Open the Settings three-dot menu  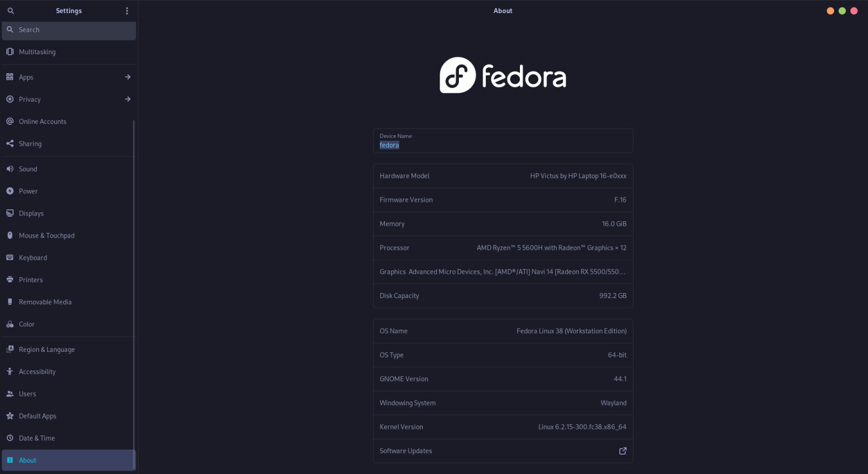pos(127,11)
